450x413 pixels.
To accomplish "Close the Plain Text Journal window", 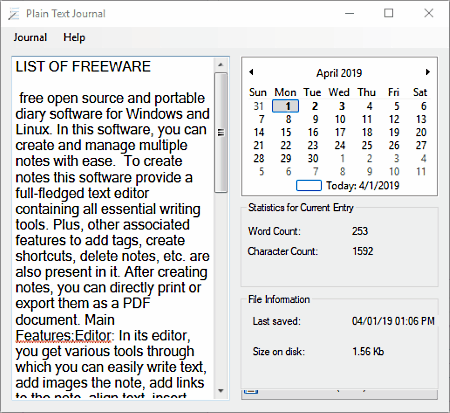I will click(x=429, y=13).
